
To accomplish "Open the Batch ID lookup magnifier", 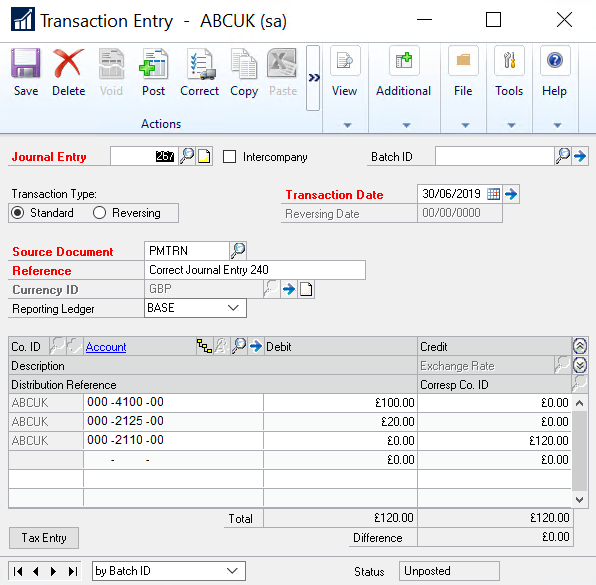I will pos(563,156).
